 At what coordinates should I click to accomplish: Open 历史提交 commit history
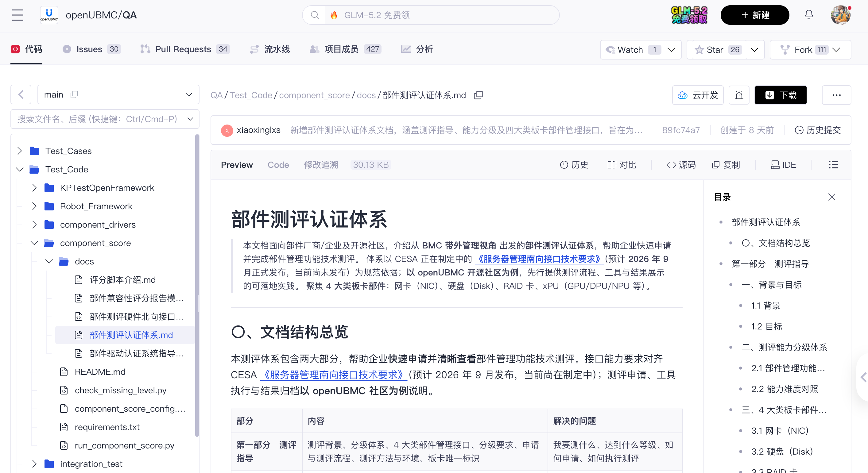818,130
